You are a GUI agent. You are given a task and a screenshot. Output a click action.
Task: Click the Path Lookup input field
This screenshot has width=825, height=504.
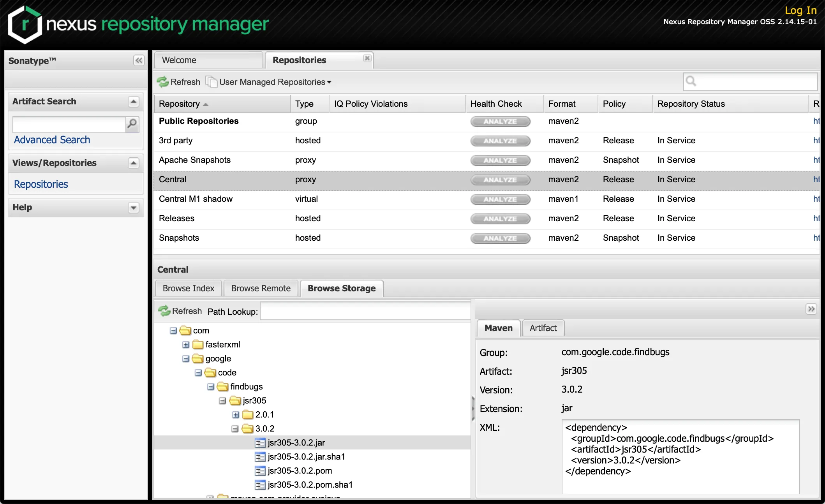pos(365,311)
